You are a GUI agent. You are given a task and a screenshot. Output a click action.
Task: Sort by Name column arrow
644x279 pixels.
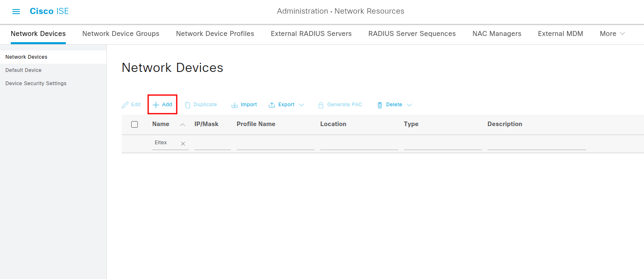[183, 124]
